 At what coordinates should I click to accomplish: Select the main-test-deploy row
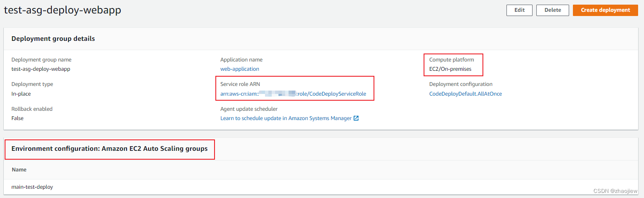[x=322, y=187]
